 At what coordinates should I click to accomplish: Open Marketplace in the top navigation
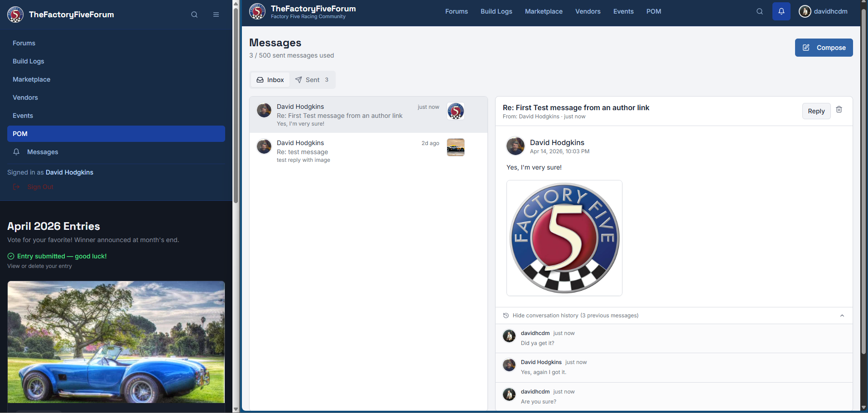pyautogui.click(x=544, y=11)
